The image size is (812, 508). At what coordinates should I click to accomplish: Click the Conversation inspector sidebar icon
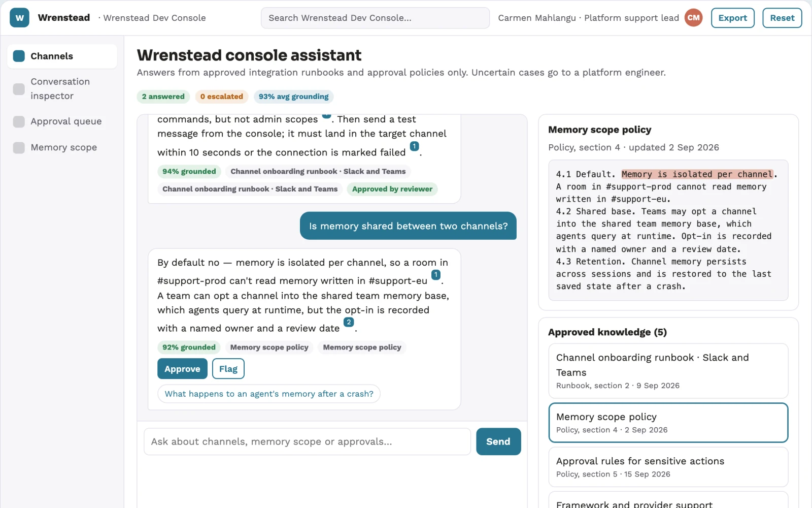[19, 89]
